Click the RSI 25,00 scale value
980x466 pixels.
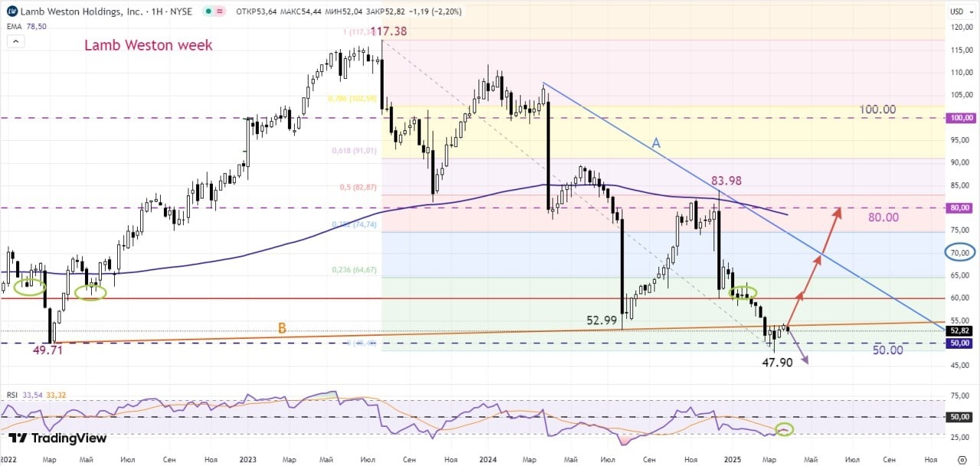(961, 438)
